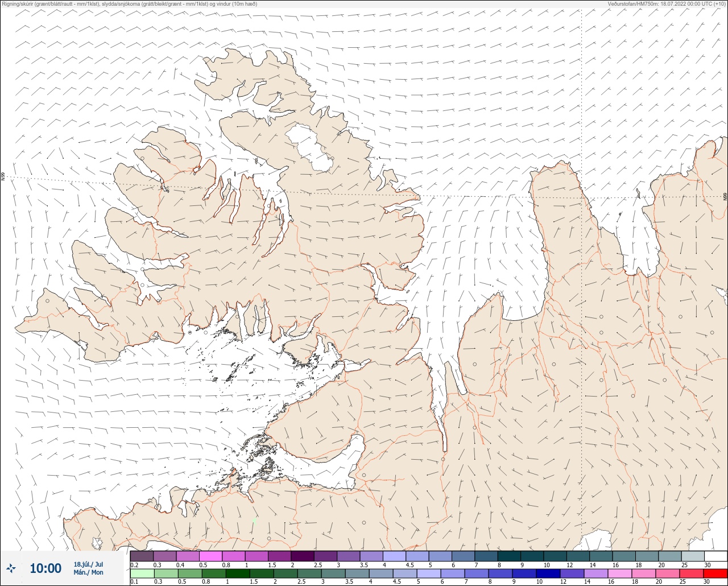Pick the dark teal upper swatch labeled 8
Viewport: 728px width, 586px height.
point(509,556)
